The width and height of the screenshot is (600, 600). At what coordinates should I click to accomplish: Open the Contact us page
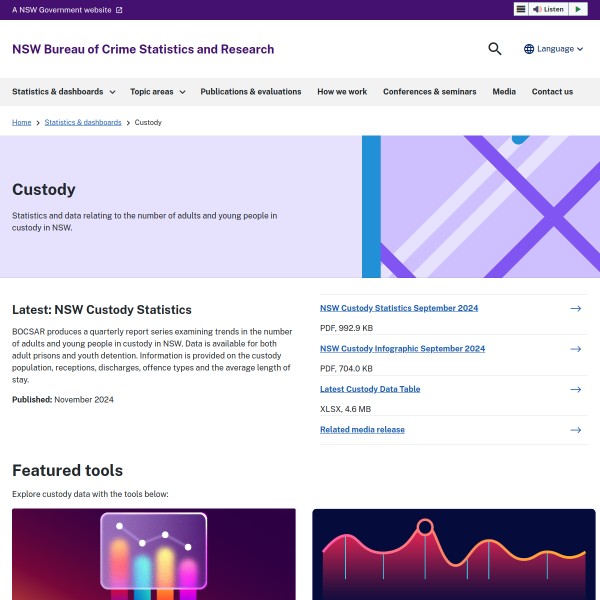point(552,92)
